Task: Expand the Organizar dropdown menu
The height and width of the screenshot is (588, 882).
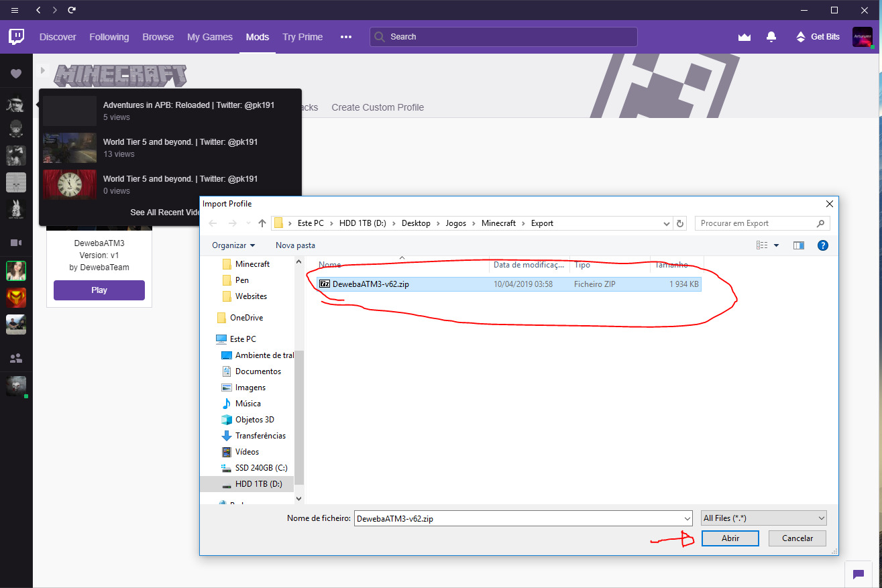Action: tap(233, 245)
